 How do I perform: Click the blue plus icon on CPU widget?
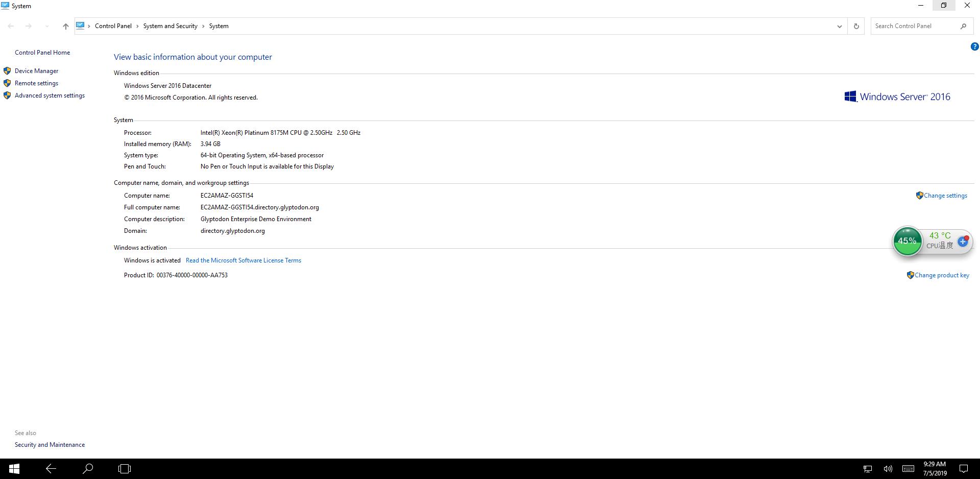[963, 242]
